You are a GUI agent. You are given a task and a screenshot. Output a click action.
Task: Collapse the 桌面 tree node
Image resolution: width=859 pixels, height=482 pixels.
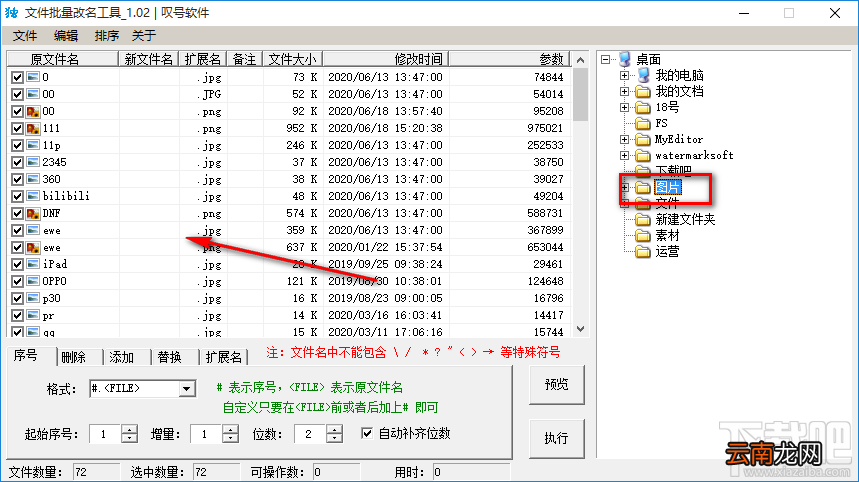pos(605,59)
